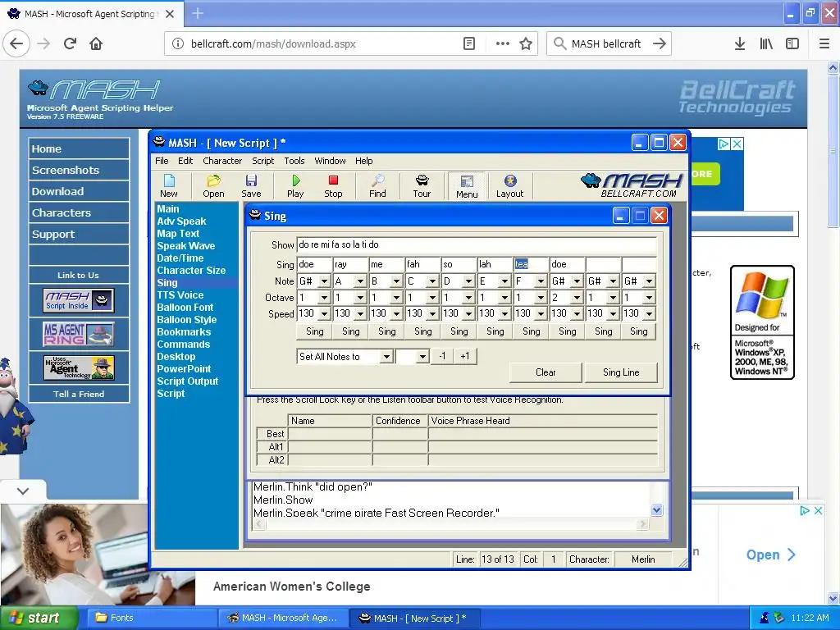This screenshot has height=630, width=840.
Task: Click the Uses Microsoft Agent badge
Action: pyautogui.click(x=78, y=367)
